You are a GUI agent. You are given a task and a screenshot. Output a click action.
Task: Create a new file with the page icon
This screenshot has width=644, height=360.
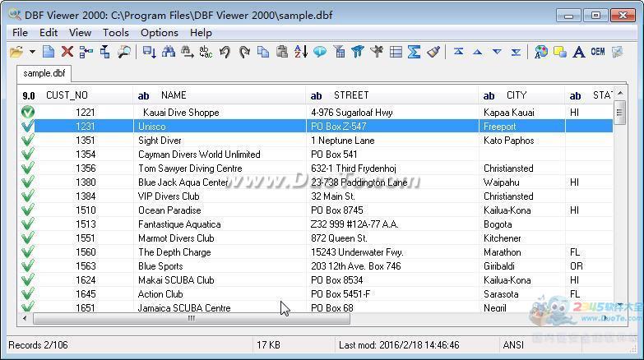[49, 52]
